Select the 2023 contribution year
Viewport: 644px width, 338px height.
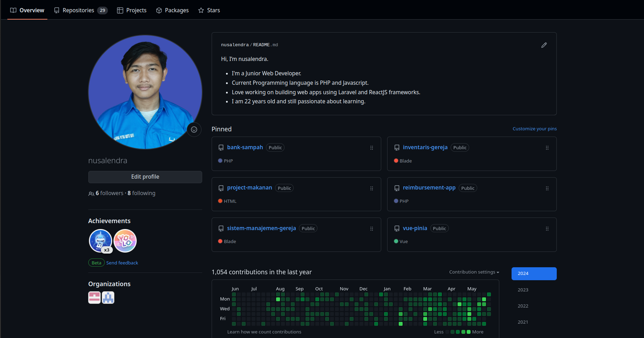click(523, 290)
